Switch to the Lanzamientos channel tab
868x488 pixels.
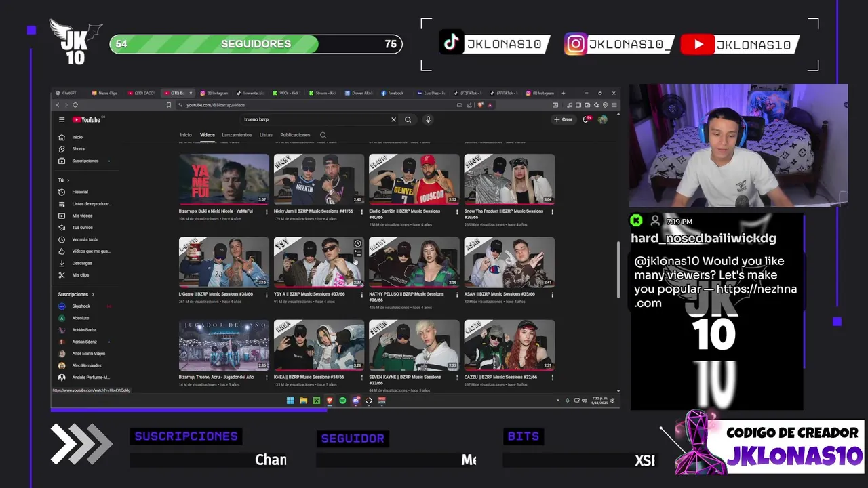point(237,135)
